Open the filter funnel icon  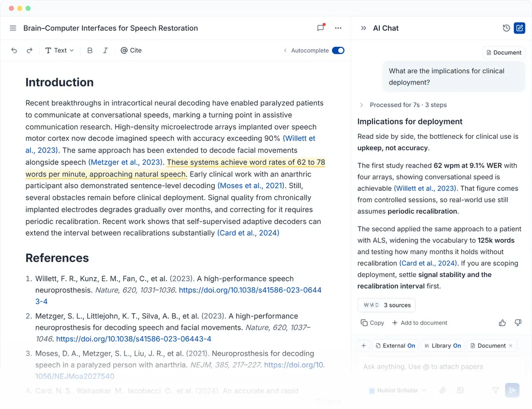tap(495, 390)
